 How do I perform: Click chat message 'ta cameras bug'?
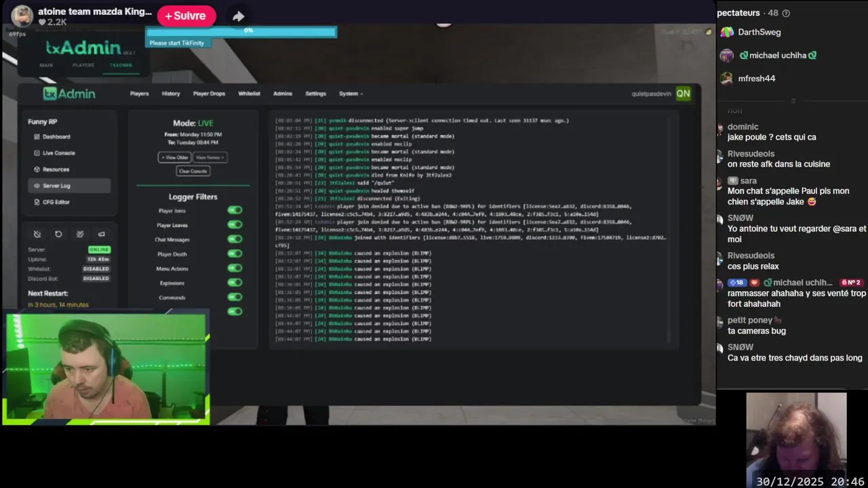pyautogui.click(x=757, y=331)
